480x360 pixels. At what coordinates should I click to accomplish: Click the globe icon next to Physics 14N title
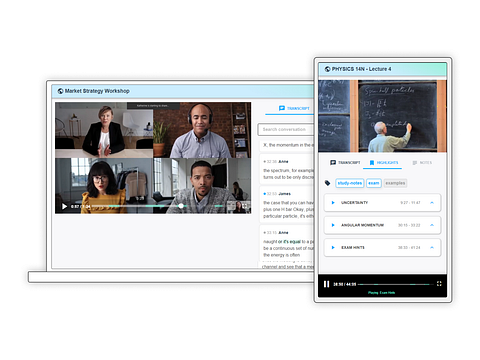[327, 69]
